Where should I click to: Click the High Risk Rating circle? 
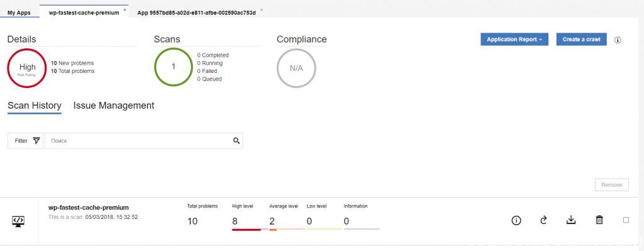(x=26, y=68)
